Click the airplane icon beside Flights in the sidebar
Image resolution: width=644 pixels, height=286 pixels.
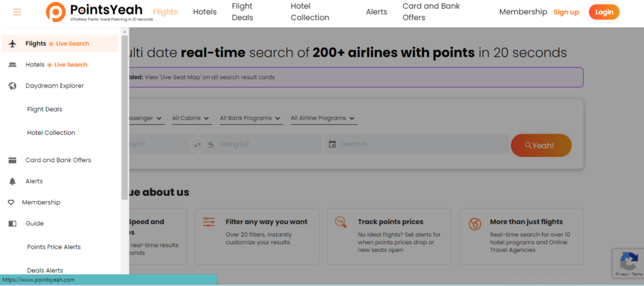(x=13, y=43)
